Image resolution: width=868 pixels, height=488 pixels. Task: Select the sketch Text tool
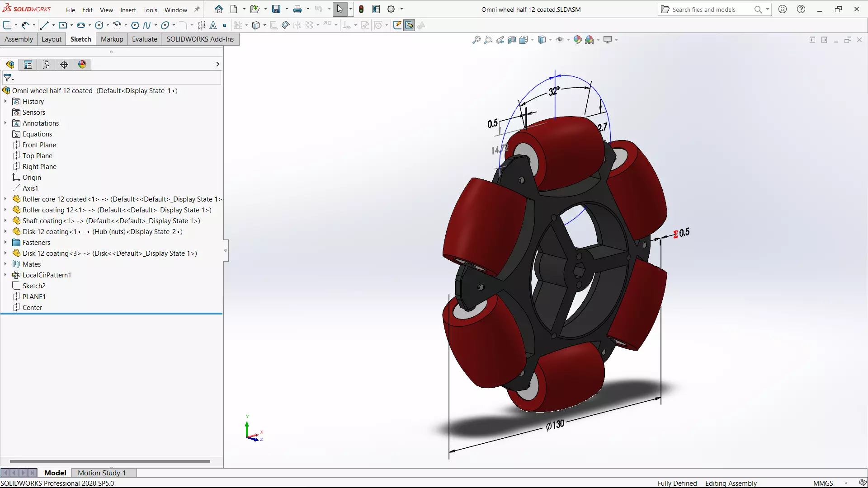click(x=213, y=25)
